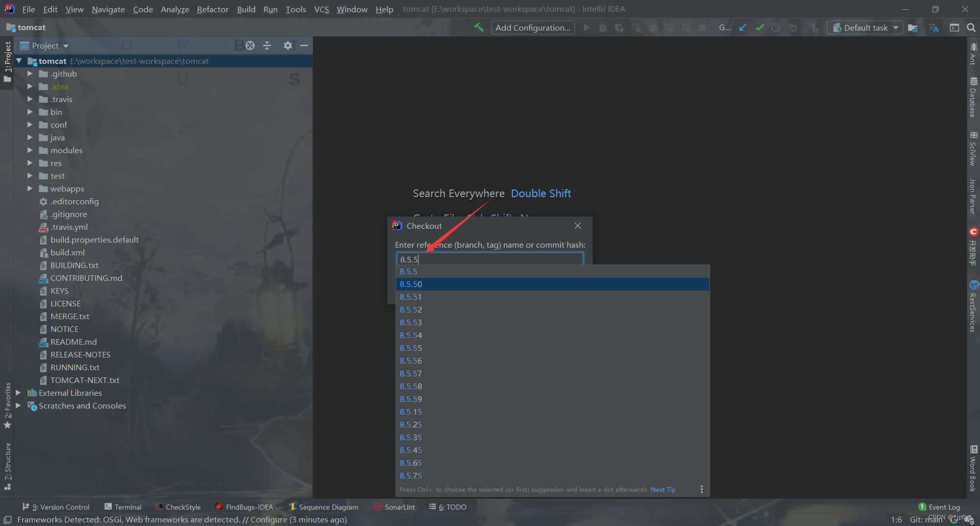This screenshot has width=980, height=526.
Task: Expand the .github folder
Action: (x=30, y=74)
